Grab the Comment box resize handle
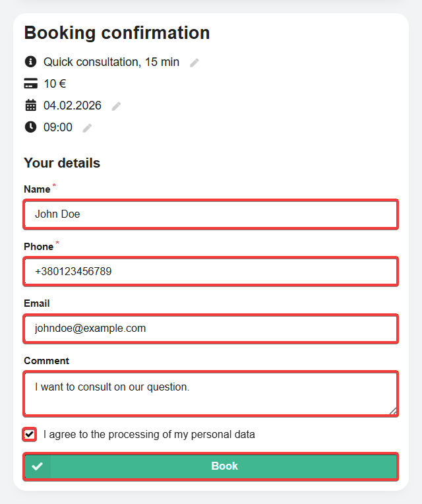Screen dimensions: 422x504 coord(393,411)
